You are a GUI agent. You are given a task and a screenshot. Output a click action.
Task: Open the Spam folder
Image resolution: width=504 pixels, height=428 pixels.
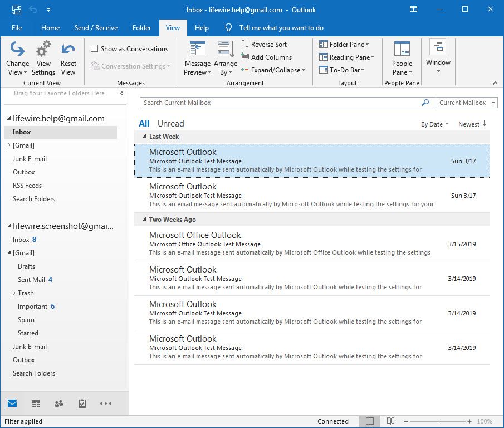26,320
